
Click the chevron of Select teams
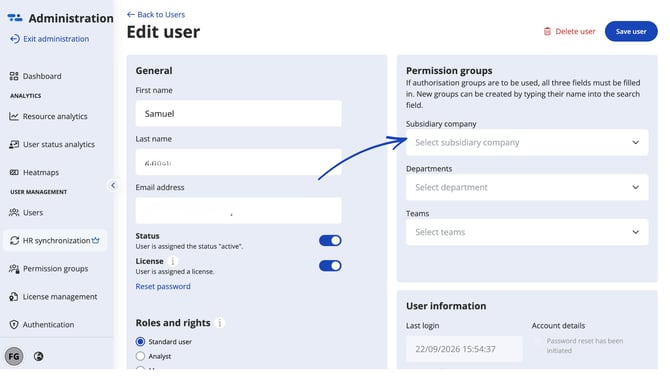coord(636,232)
